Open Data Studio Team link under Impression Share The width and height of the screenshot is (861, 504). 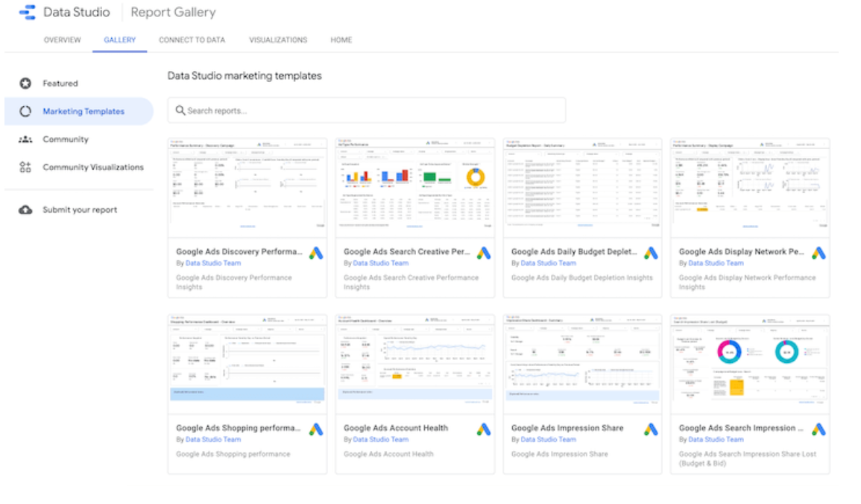[548, 439]
